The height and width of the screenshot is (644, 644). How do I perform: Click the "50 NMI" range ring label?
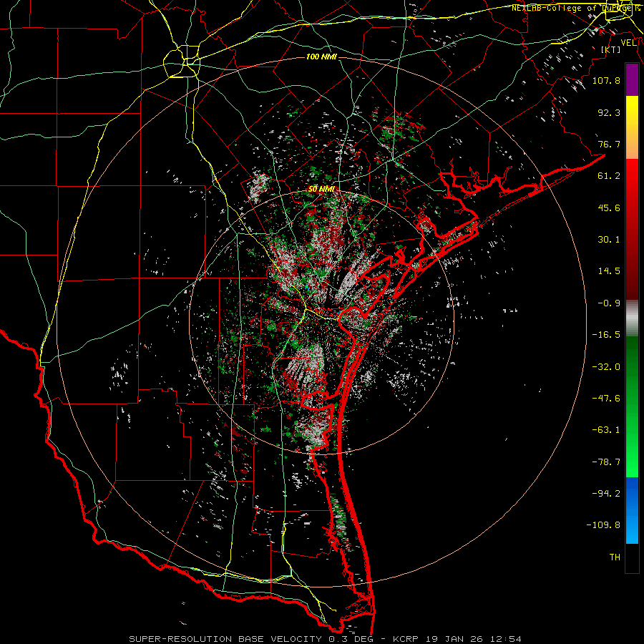click(x=321, y=189)
